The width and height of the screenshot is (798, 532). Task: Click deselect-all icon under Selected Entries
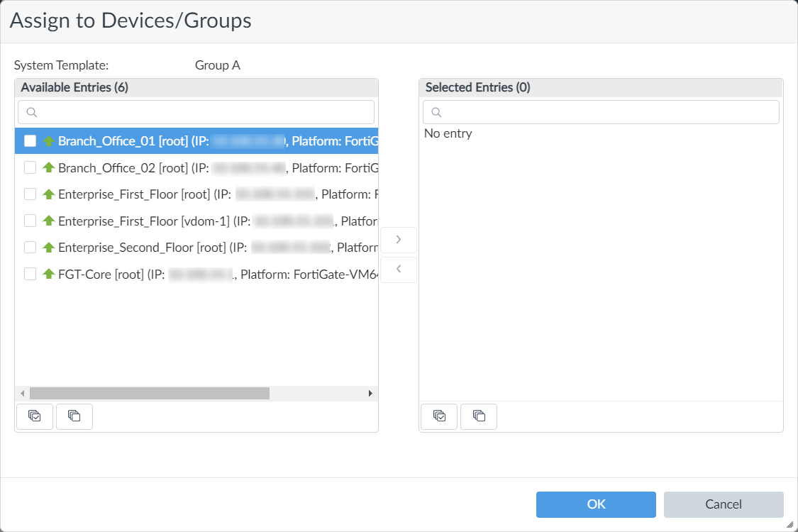click(x=478, y=416)
